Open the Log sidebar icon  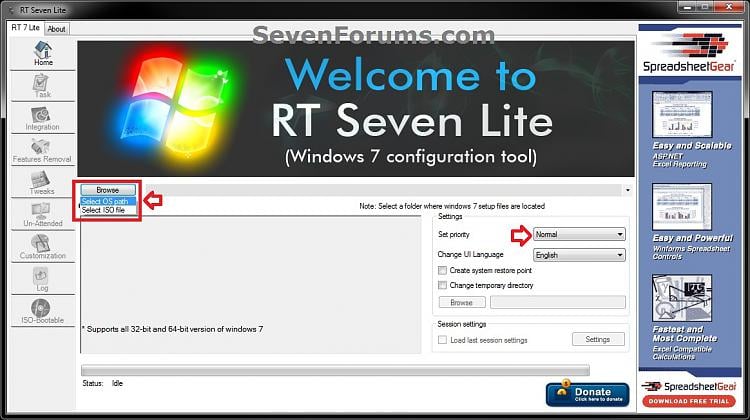42,279
